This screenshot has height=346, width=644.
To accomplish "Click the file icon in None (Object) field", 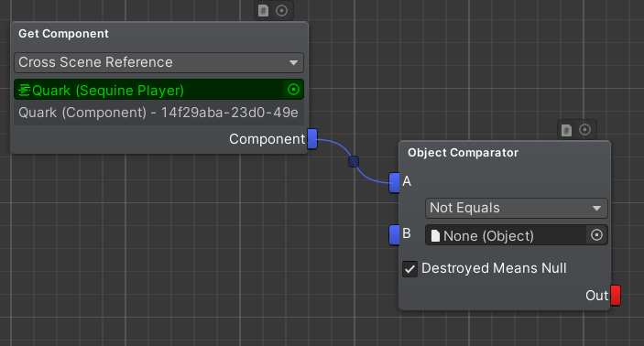I will click(x=435, y=235).
